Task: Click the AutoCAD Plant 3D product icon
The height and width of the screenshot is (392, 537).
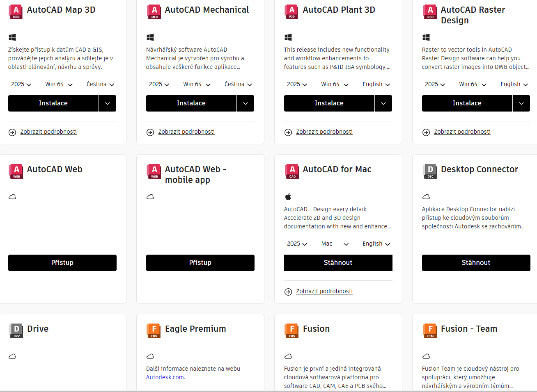Action: coord(292,12)
